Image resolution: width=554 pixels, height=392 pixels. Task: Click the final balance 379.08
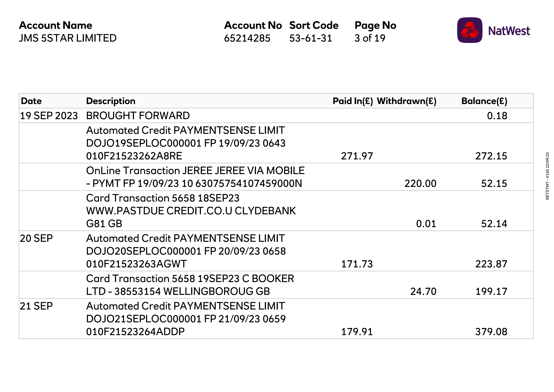[x=491, y=332]
